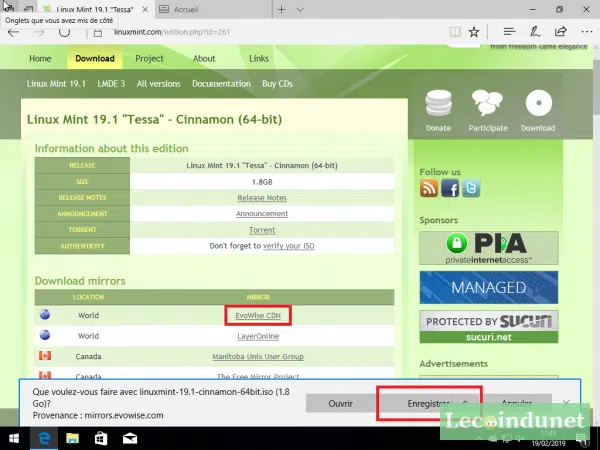Click the 1.8GB size cell
The image size is (600, 450).
(262, 182)
